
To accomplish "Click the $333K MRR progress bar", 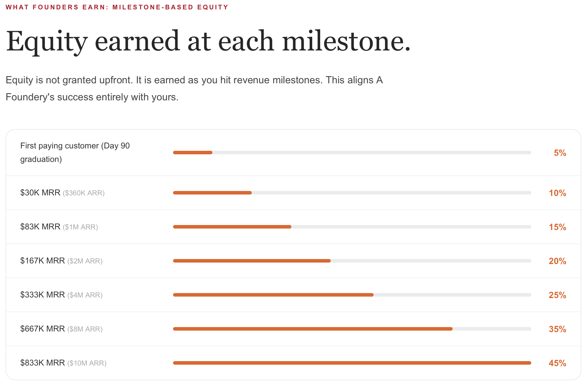I will 352,295.
